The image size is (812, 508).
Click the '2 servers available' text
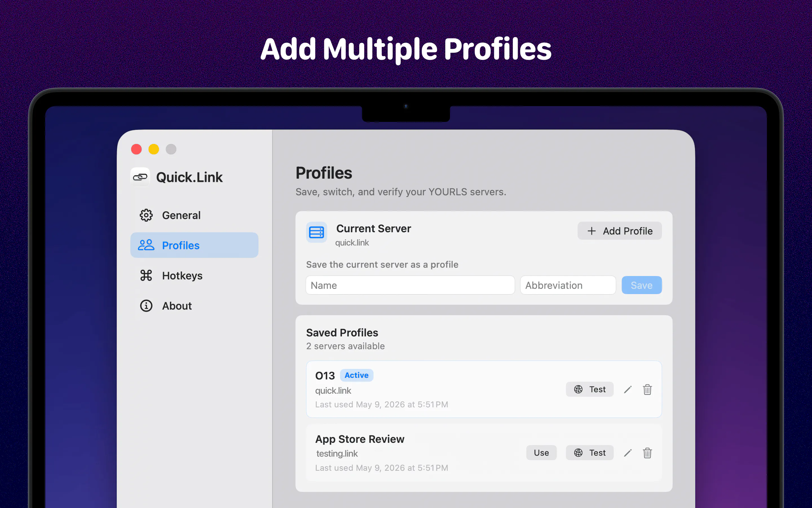click(345, 346)
